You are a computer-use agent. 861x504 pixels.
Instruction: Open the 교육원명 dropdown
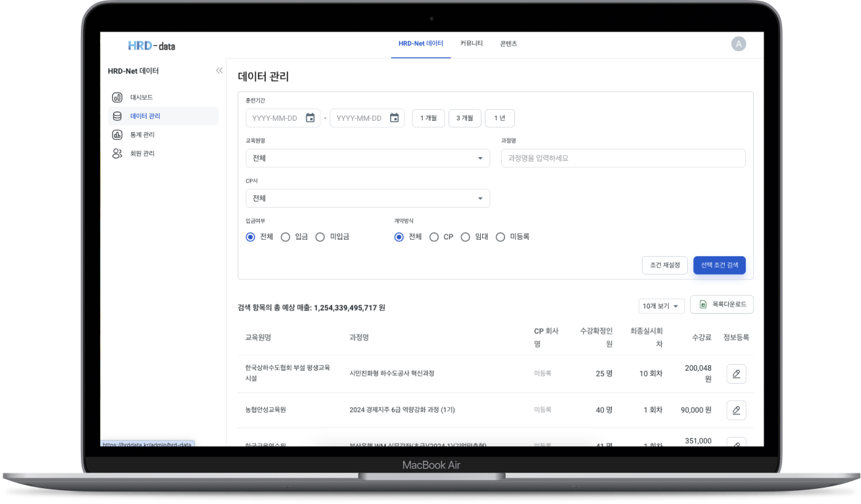[x=368, y=158]
